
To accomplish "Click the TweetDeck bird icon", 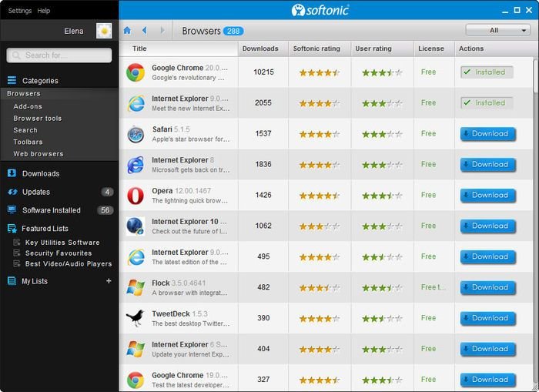I will pyautogui.click(x=136, y=318).
